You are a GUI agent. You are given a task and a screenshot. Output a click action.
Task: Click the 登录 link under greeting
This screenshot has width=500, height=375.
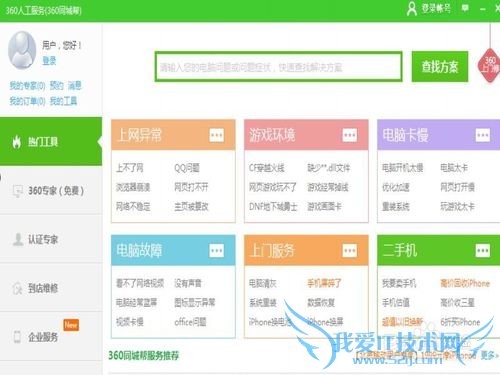point(49,61)
